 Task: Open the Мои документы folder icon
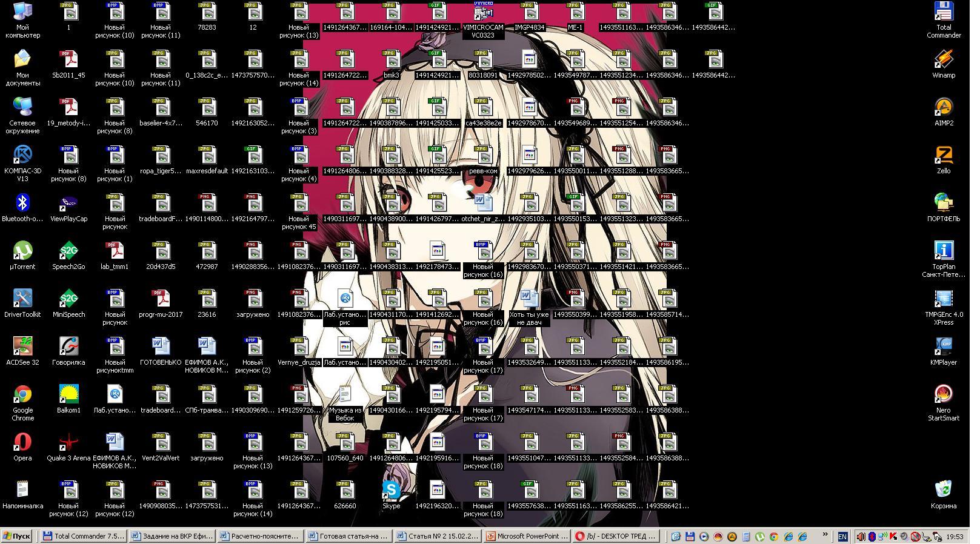click(x=22, y=68)
